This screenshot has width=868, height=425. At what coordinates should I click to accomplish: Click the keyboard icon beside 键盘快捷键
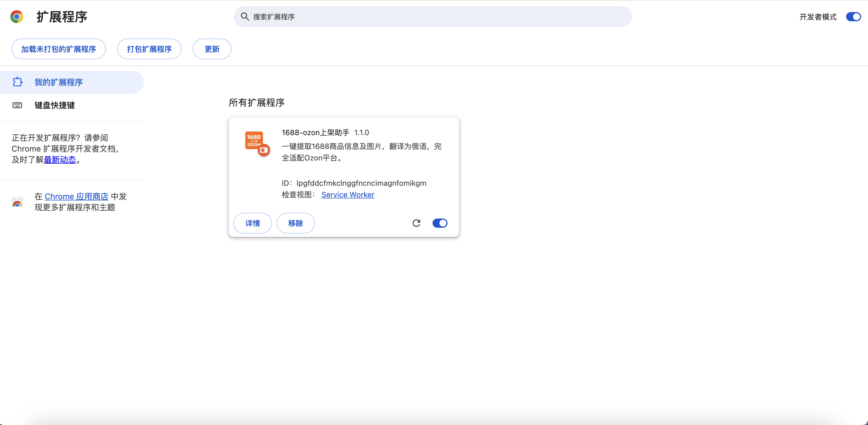point(17,106)
